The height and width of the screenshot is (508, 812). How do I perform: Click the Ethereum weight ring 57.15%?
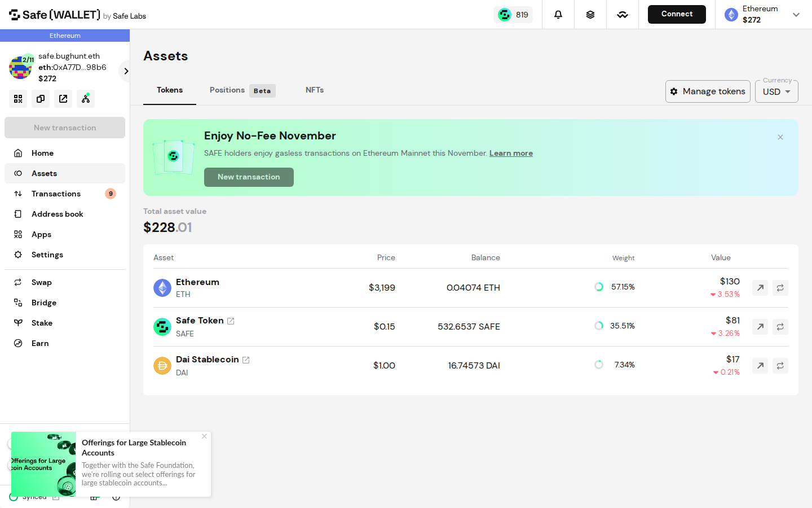point(599,287)
